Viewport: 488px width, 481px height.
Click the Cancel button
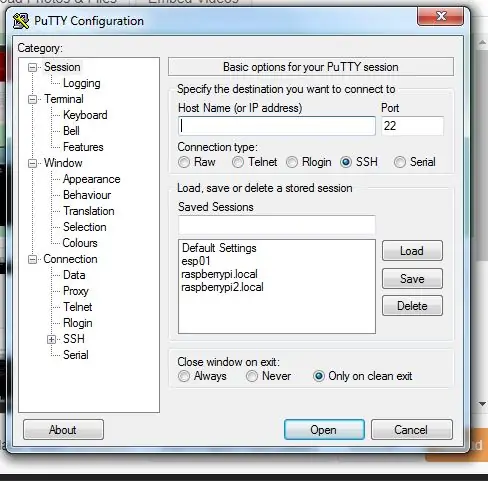(x=412, y=430)
